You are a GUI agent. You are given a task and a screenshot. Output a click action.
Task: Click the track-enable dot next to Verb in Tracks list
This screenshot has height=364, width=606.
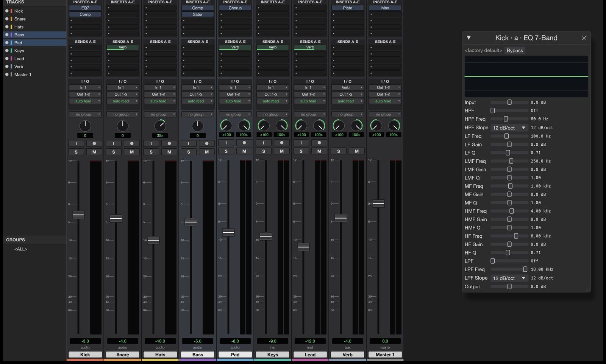[7, 67]
